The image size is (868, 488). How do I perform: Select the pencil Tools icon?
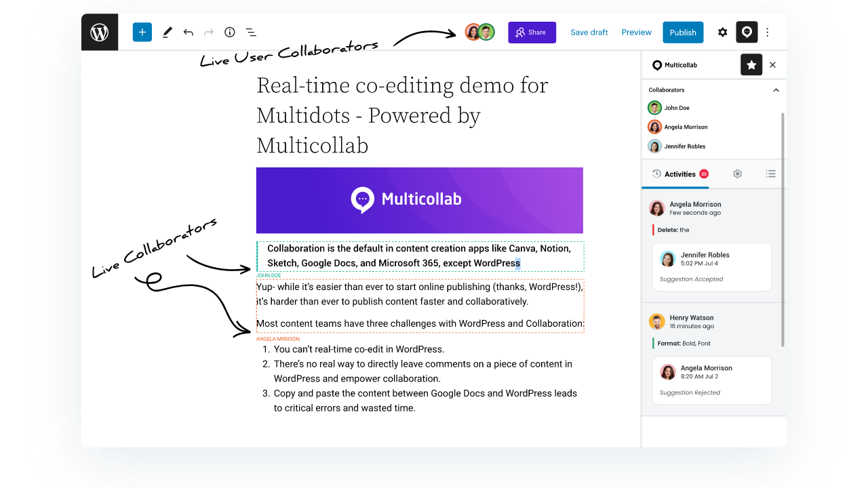(x=167, y=32)
